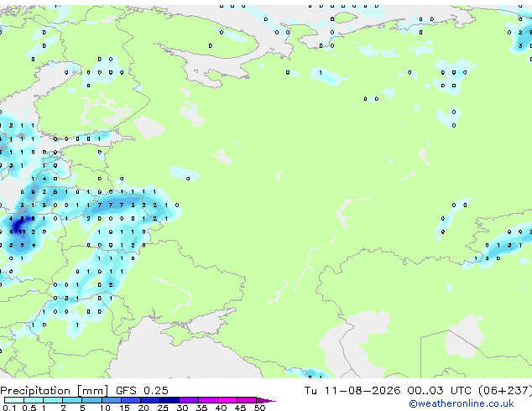532x411 pixels.
Task: Click the '50' legend scale label
Action: tap(259, 408)
